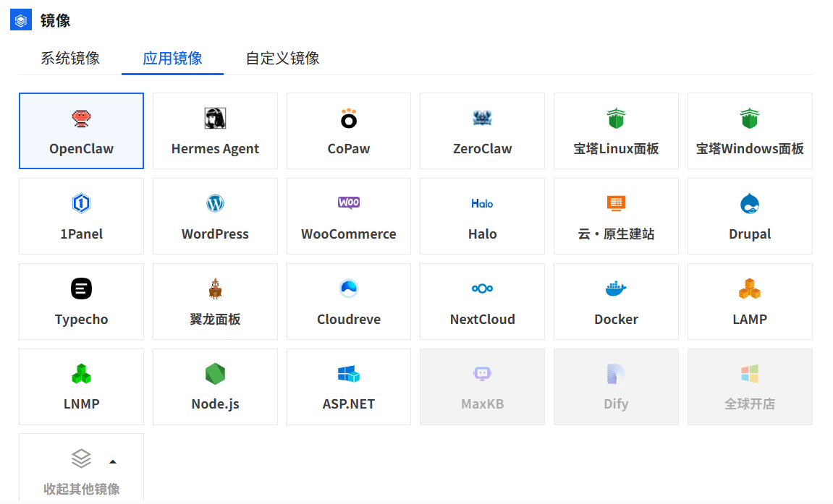
Task: Click the NextCloud label text
Action: [483, 320]
